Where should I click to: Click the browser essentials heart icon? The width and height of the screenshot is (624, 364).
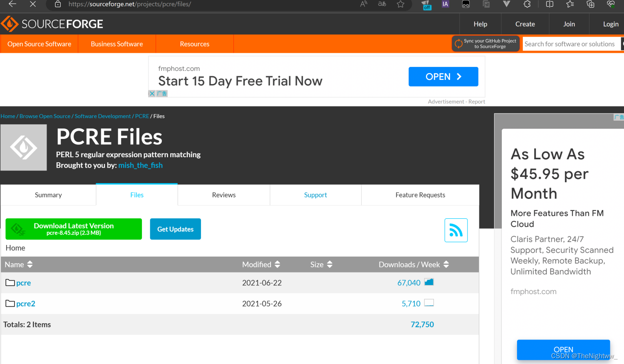click(x=611, y=4)
